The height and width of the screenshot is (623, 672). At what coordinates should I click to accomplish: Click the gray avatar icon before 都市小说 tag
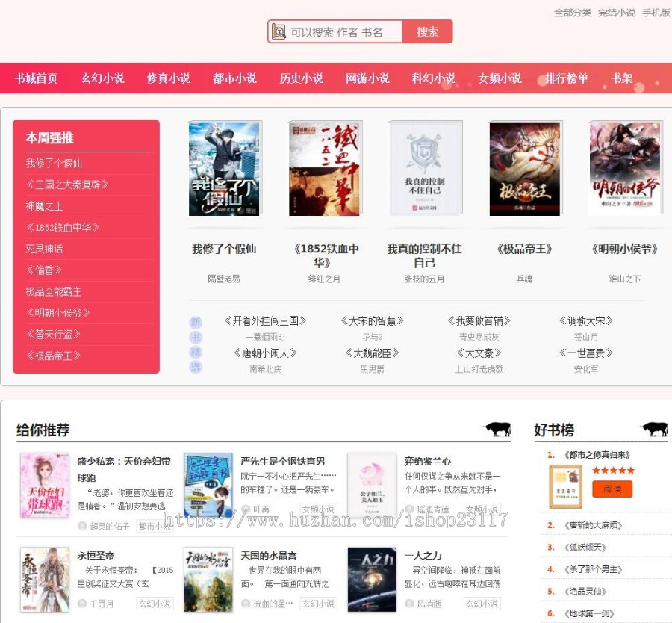(81, 525)
